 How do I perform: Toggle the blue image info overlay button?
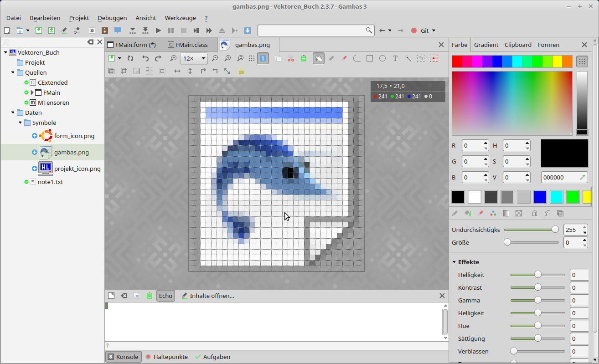point(263,58)
